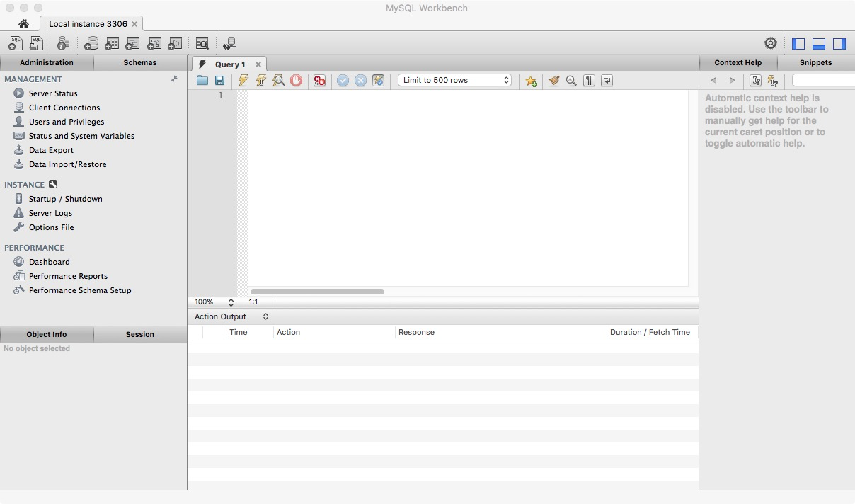Open the Options File item
This screenshot has width=855, height=504.
(51, 227)
